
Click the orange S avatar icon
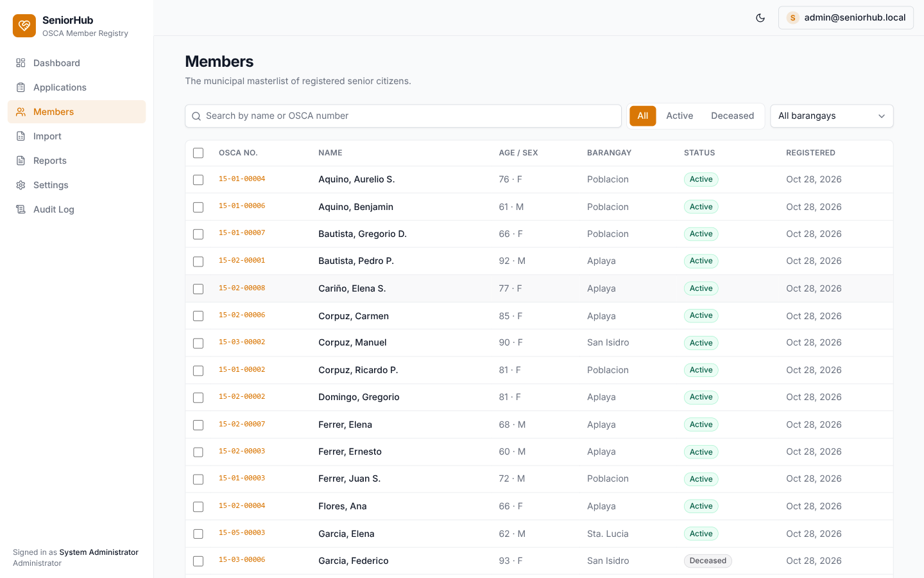pos(793,18)
